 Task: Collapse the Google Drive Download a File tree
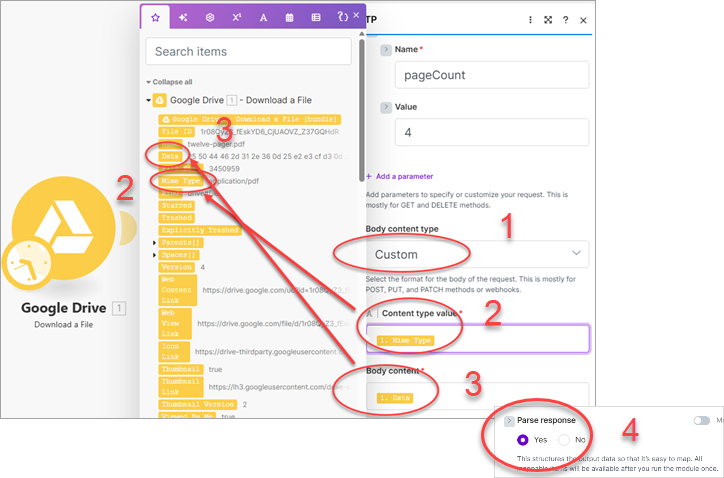pos(148,100)
